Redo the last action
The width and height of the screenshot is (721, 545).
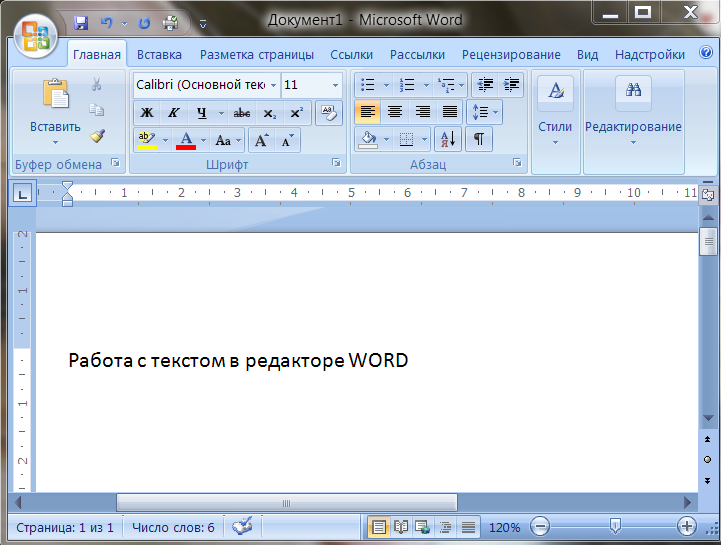(x=144, y=23)
